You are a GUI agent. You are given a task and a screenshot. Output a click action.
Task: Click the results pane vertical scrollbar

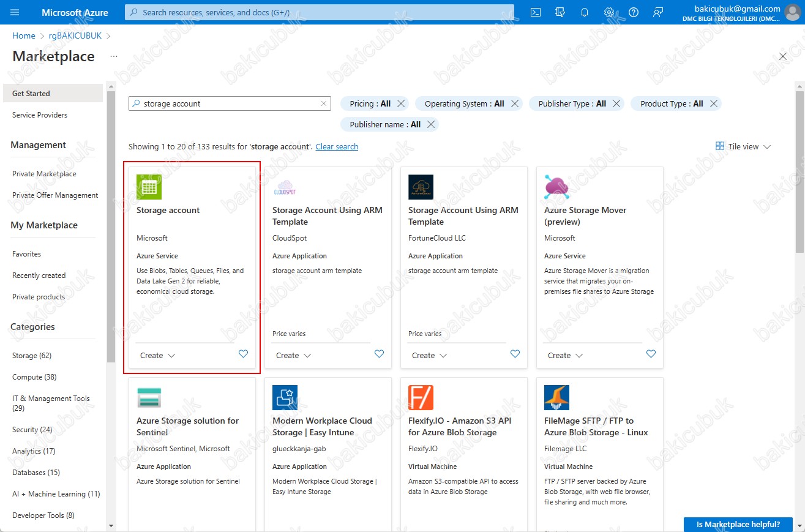[x=799, y=171]
